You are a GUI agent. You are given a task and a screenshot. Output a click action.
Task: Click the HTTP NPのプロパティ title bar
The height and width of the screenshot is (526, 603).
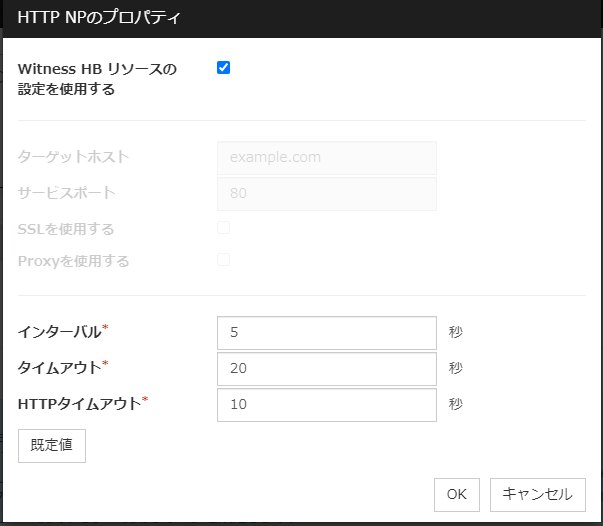[x=300, y=18]
